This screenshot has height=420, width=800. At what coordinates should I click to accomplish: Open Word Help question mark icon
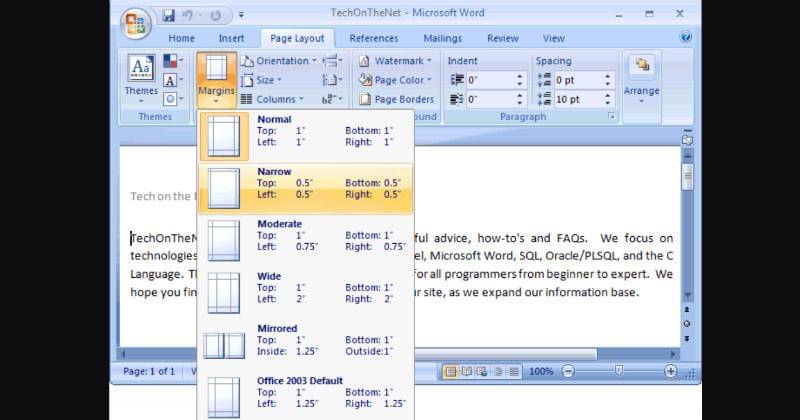tap(686, 37)
